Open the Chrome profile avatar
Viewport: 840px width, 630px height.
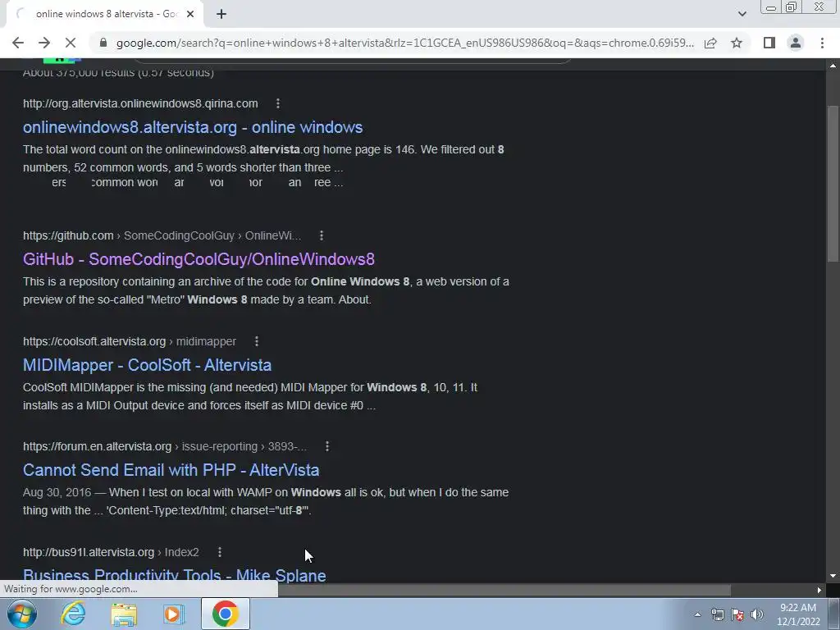(796, 43)
